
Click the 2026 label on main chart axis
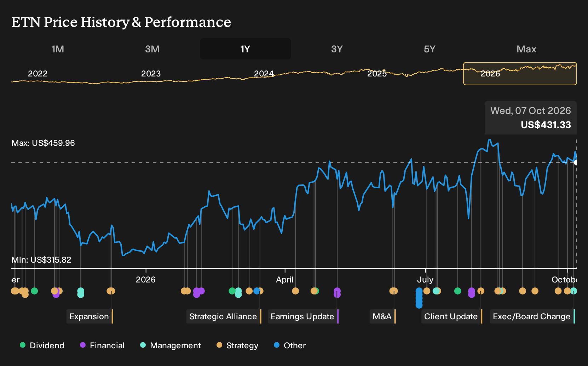[146, 280]
